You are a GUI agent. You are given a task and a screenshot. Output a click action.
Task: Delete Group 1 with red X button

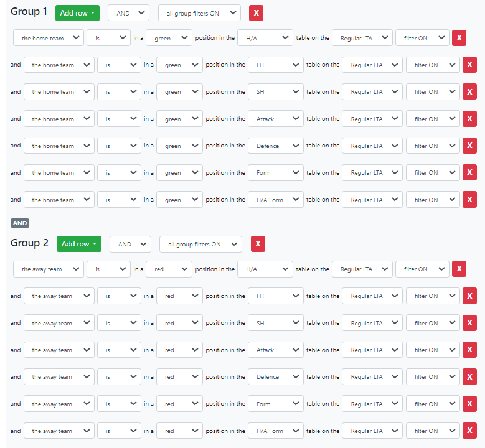(x=256, y=13)
